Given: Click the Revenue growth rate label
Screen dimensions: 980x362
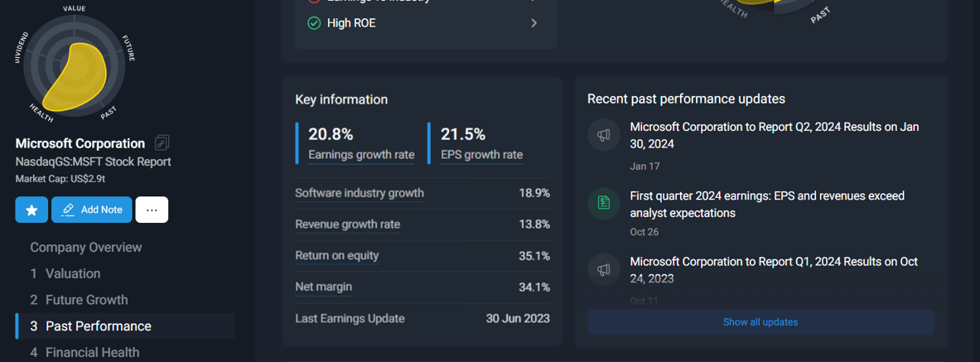Looking at the screenshot, I should point(347,224).
